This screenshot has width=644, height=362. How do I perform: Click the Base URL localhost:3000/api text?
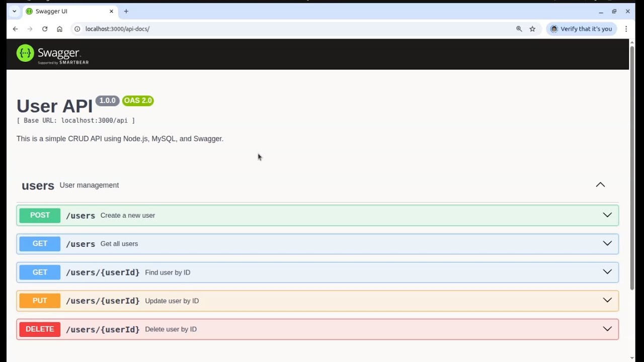(x=76, y=121)
